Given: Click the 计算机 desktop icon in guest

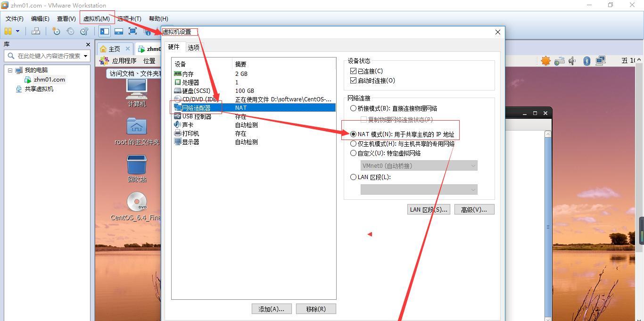Looking at the screenshot, I should (x=137, y=93).
